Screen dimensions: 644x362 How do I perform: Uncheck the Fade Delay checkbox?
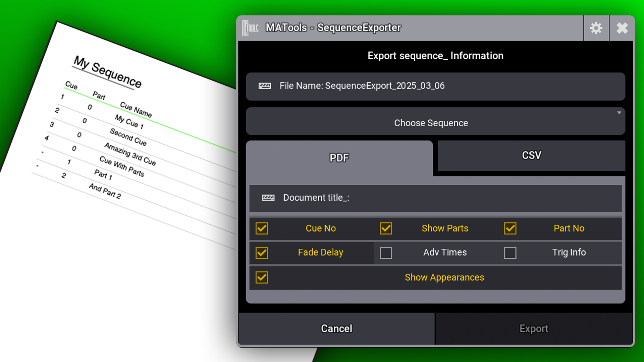(262, 253)
